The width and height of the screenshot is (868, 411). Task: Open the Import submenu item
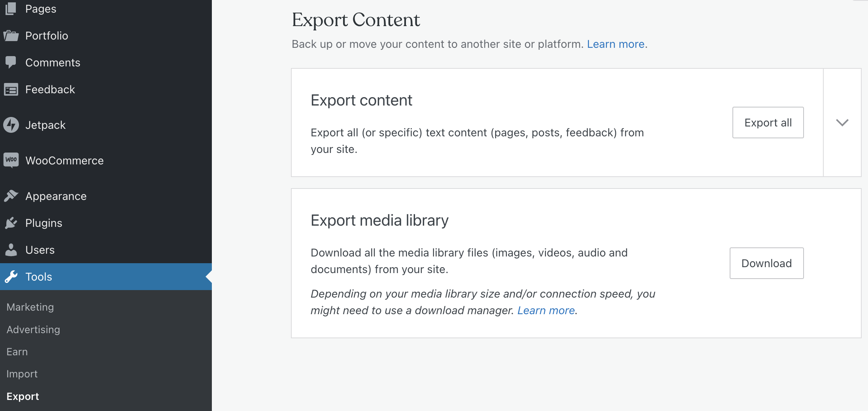click(x=22, y=374)
